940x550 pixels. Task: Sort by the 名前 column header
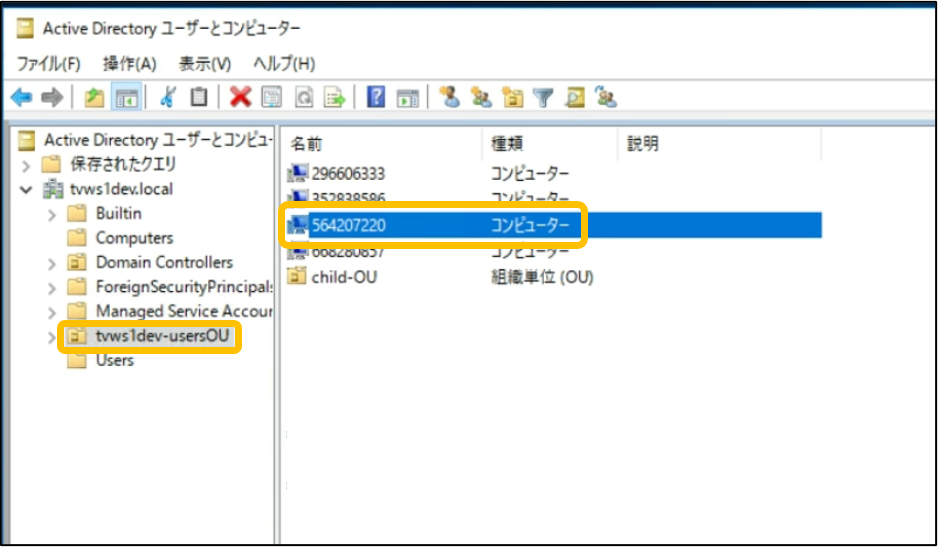tap(381, 144)
